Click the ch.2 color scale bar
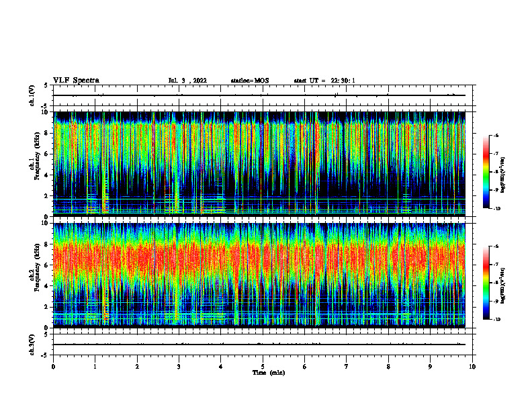The width and height of the screenshot is (532, 411). [486, 283]
